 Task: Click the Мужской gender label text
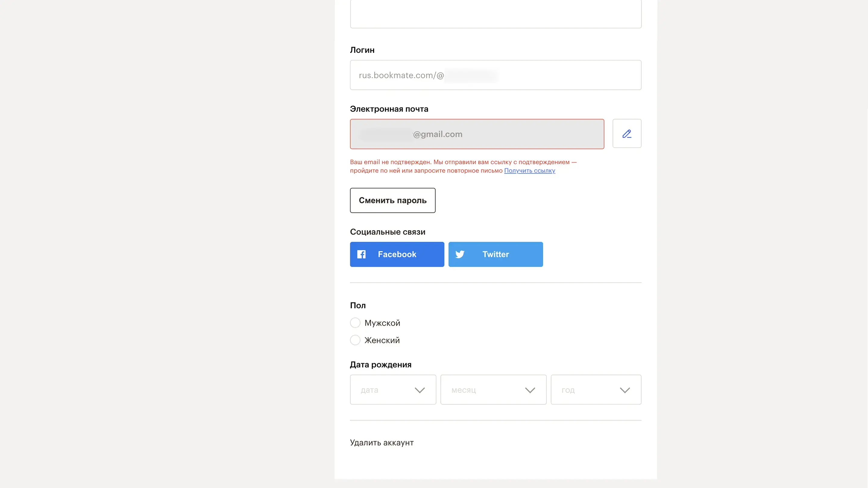coord(382,323)
